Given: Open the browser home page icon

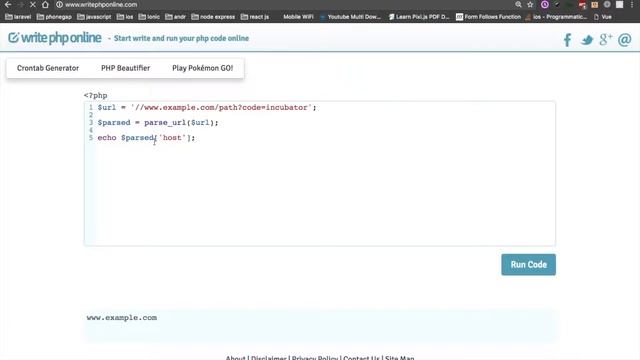Looking at the screenshot, I should (x=45, y=4).
